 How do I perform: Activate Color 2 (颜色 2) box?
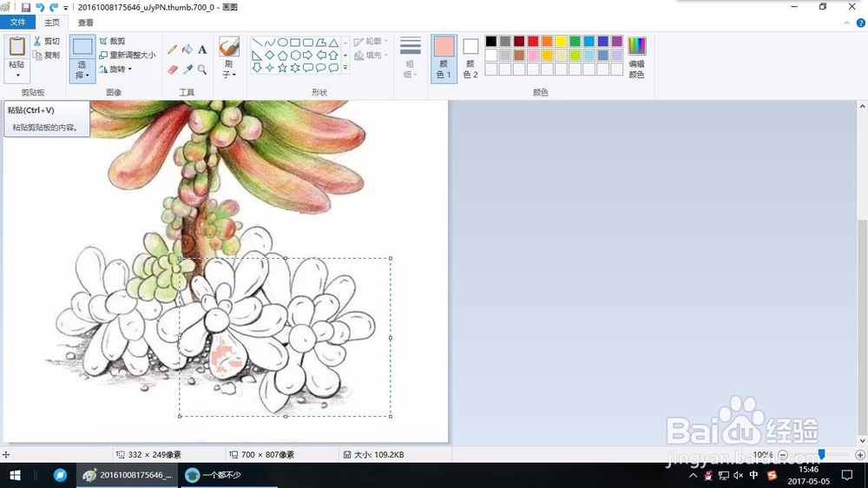[470, 58]
